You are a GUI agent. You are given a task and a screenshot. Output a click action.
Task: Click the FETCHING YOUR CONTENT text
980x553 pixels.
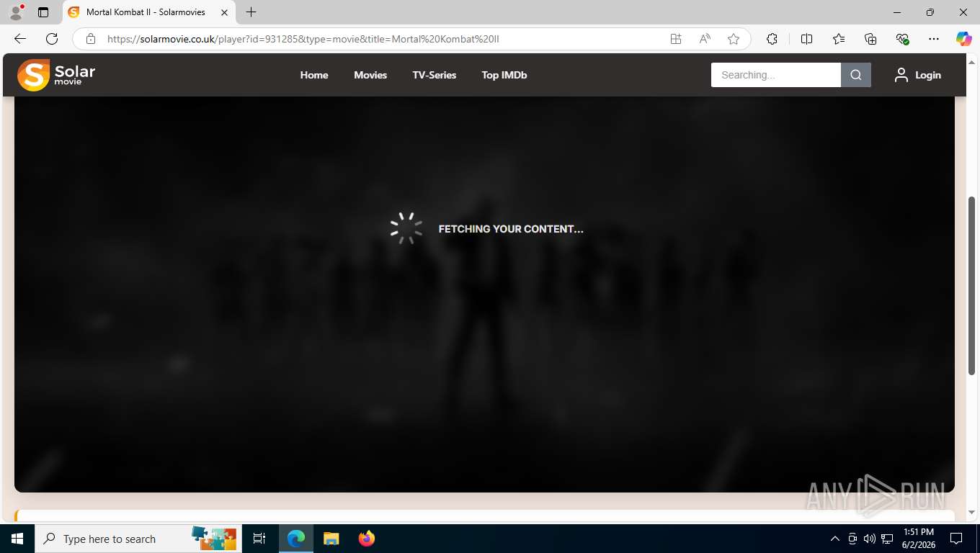coord(511,229)
